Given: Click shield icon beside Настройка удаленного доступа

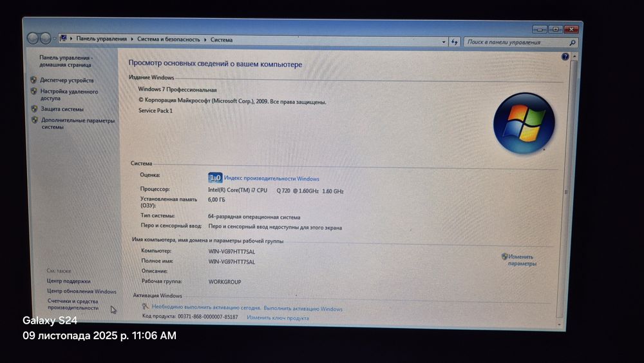Looking at the screenshot, I should (34, 92).
